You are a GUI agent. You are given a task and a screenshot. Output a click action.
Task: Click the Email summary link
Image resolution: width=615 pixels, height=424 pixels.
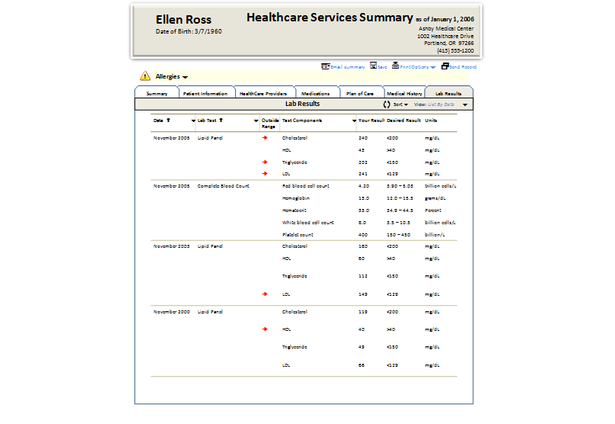point(348,67)
